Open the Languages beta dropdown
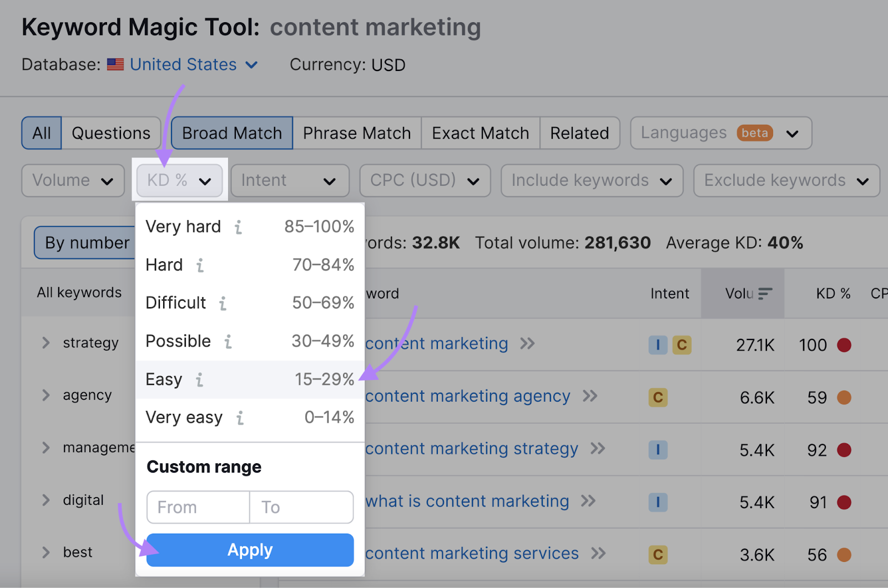This screenshot has height=588, width=888. pyautogui.click(x=720, y=133)
